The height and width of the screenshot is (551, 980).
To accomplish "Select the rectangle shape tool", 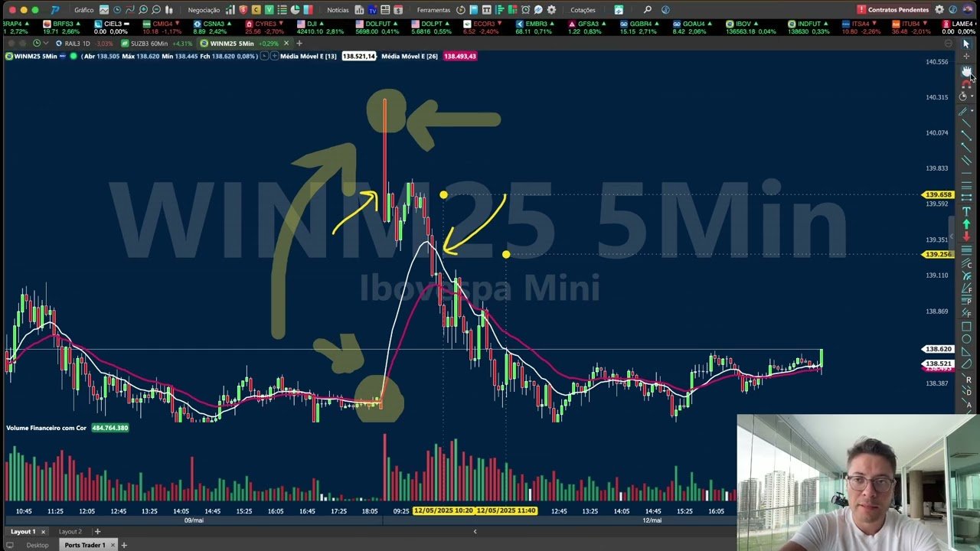I will point(966,325).
